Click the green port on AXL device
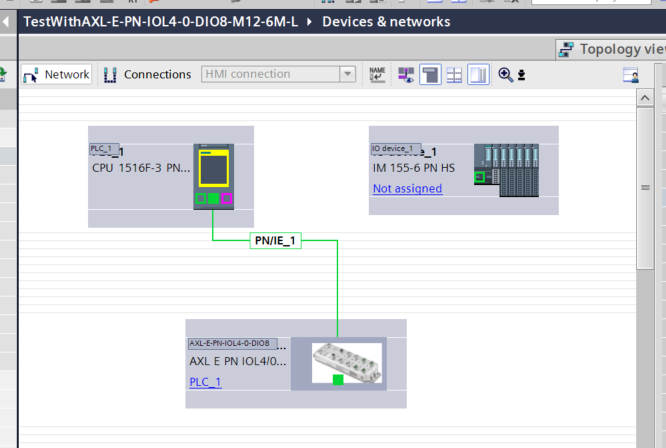Viewport: 666px width, 448px height. (338, 379)
